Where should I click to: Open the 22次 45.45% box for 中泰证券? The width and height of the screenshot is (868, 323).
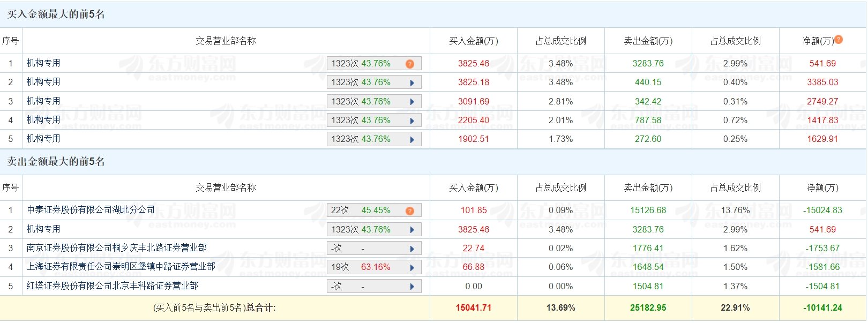point(374,210)
